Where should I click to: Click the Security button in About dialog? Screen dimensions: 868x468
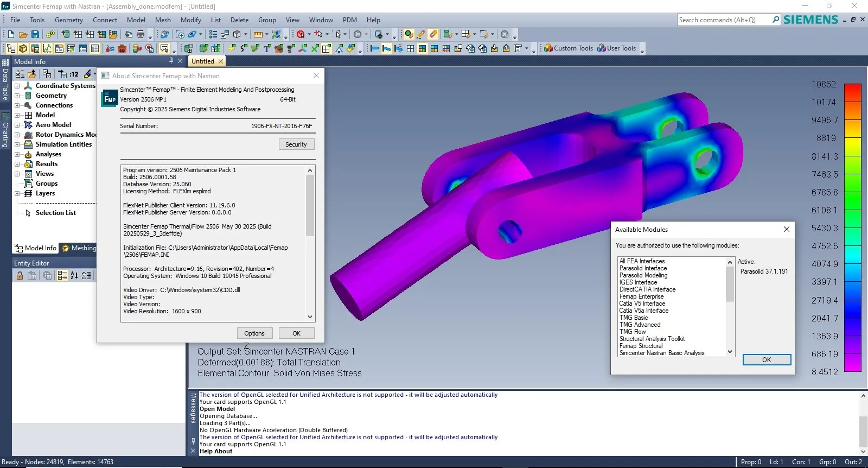(296, 144)
